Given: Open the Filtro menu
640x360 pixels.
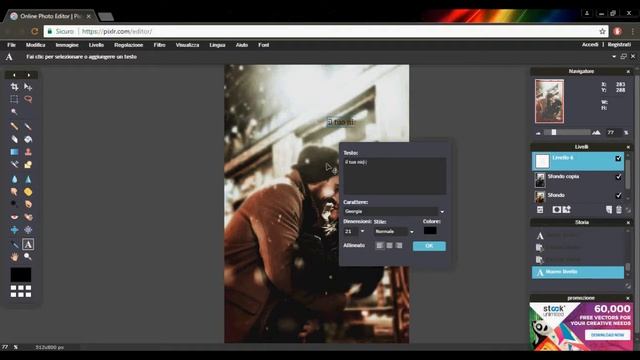Looking at the screenshot, I should tap(160, 45).
